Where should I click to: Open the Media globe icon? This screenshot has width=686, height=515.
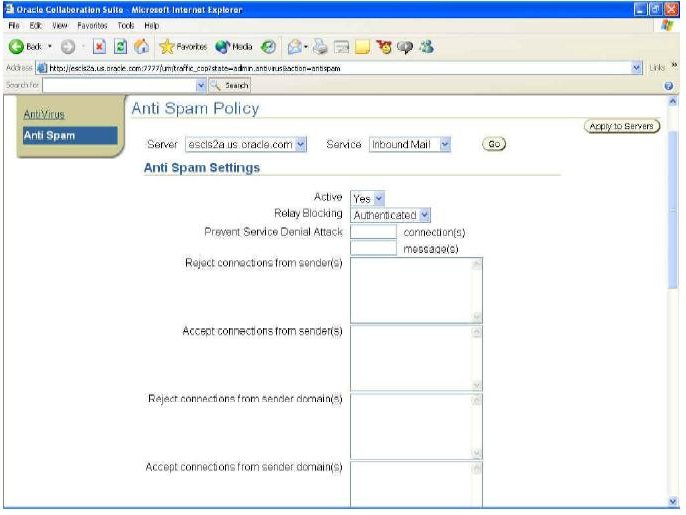point(223,47)
